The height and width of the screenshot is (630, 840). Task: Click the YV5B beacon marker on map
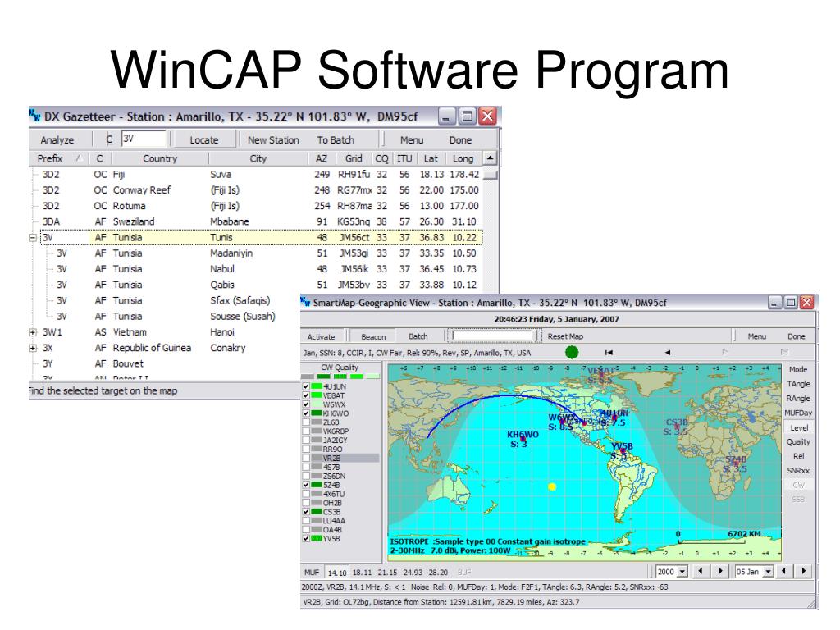click(623, 452)
